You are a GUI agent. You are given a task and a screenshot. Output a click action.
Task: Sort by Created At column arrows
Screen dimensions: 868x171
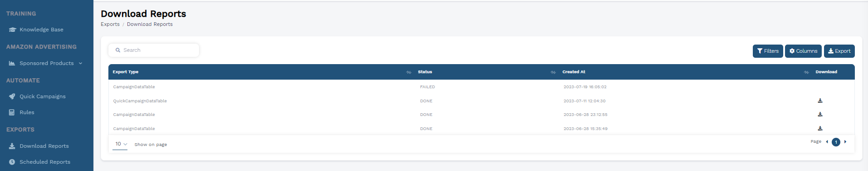[806, 72]
